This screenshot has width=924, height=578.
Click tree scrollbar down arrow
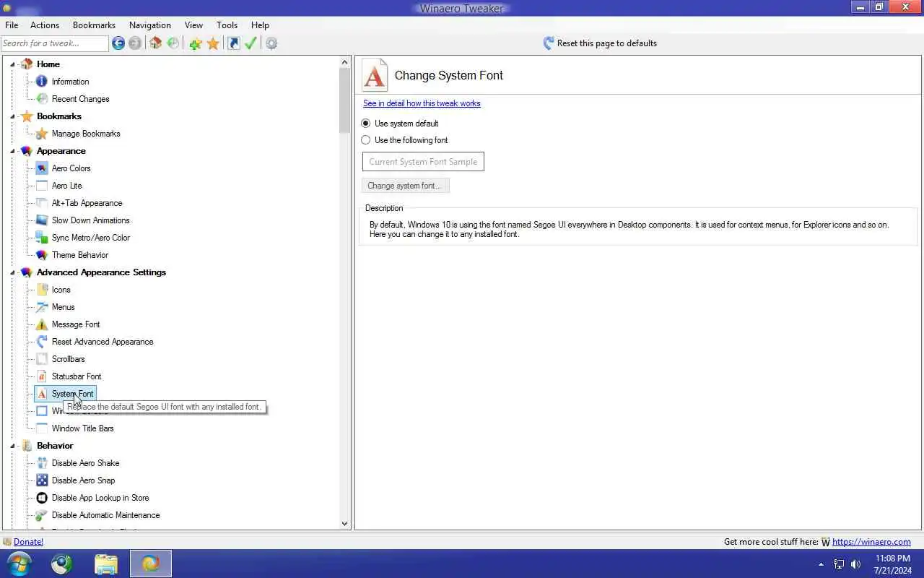coord(344,524)
